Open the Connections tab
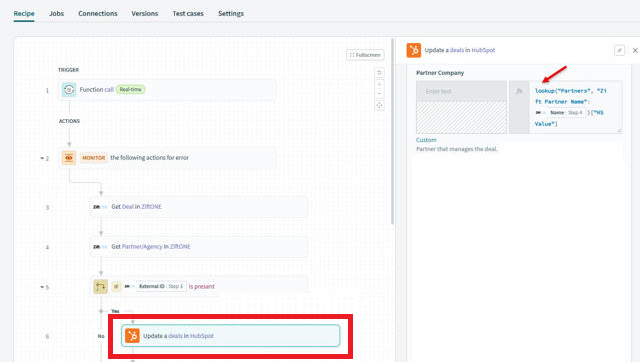640x362 pixels. [98, 13]
